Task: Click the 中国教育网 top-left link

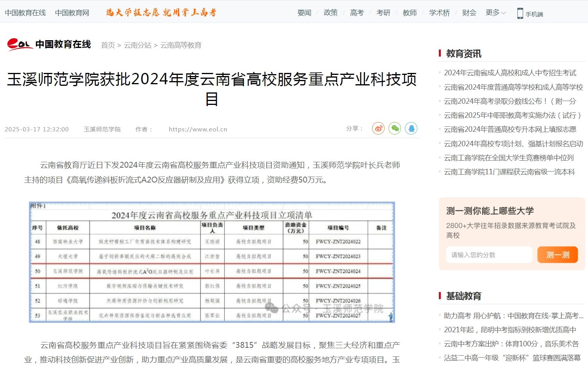Action: tap(72, 13)
